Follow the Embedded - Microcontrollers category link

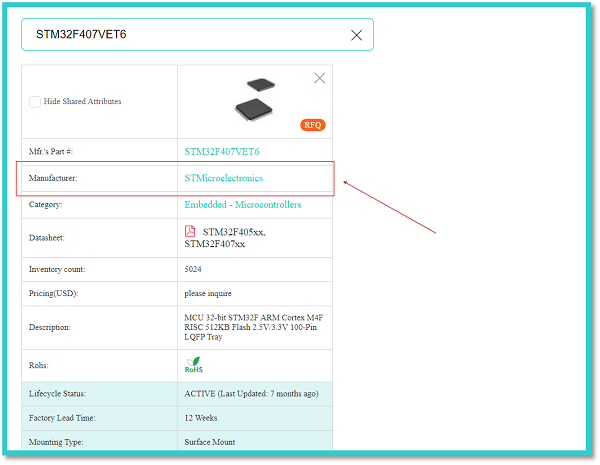click(x=242, y=205)
